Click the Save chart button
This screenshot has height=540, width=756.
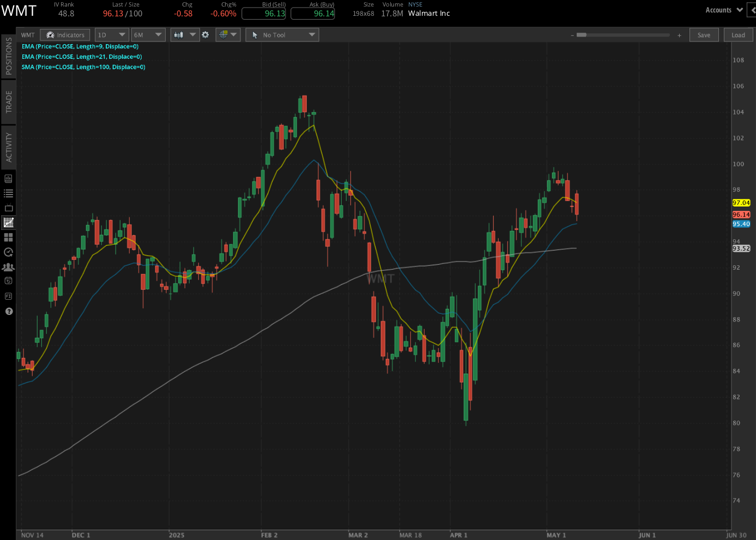tap(704, 35)
